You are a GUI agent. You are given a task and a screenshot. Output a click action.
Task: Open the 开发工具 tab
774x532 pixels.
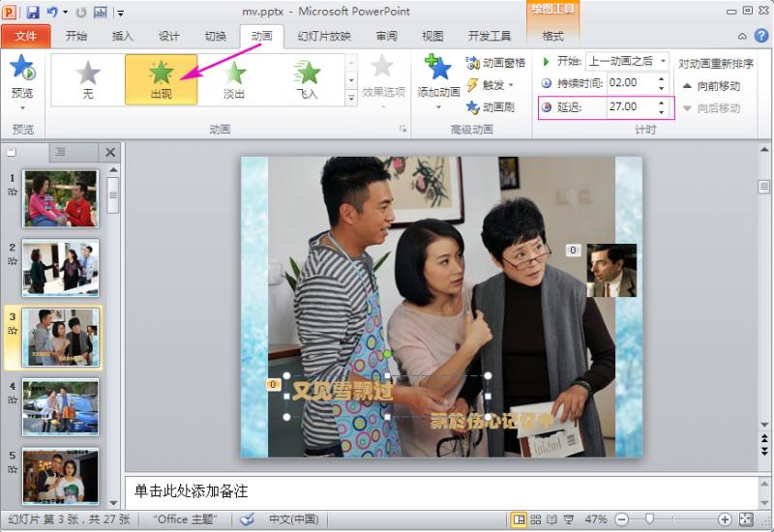[x=490, y=36]
